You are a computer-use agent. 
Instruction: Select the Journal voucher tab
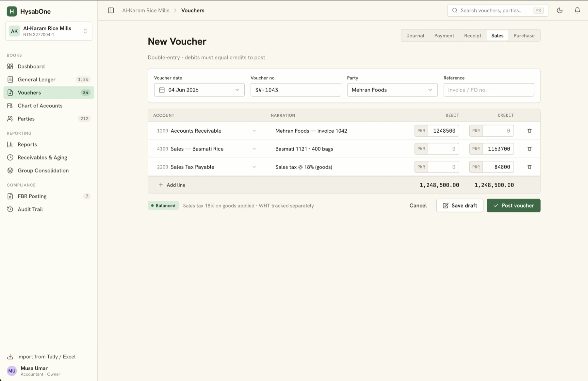pyautogui.click(x=415, y=36)
